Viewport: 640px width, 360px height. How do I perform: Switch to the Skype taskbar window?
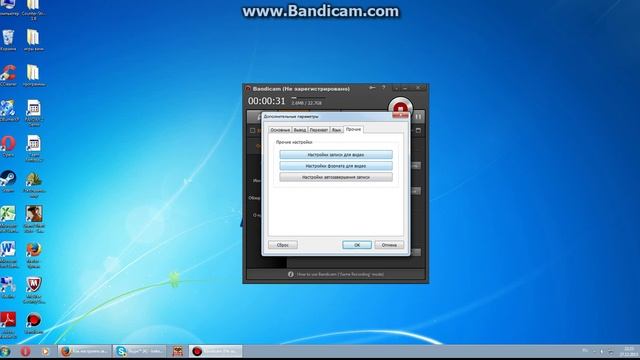(140, 351)
